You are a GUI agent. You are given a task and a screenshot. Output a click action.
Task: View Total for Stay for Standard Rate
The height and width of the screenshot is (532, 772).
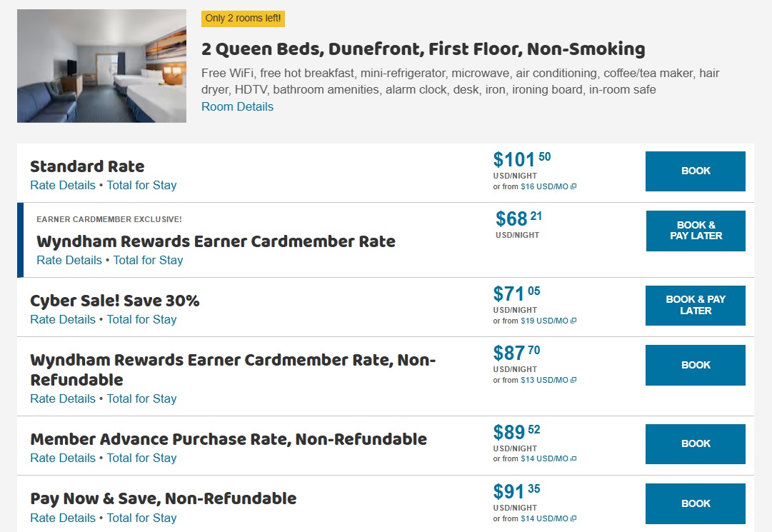[x=141, y=185]
